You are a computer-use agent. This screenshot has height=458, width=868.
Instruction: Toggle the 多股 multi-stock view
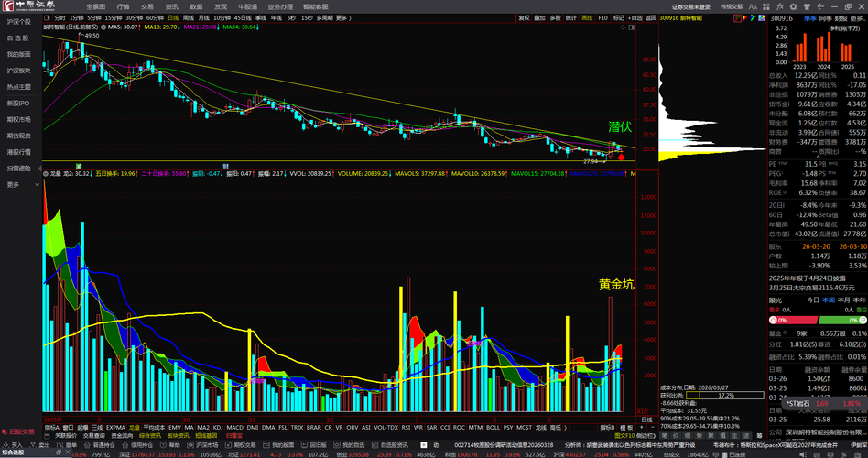tap(555, 18)
